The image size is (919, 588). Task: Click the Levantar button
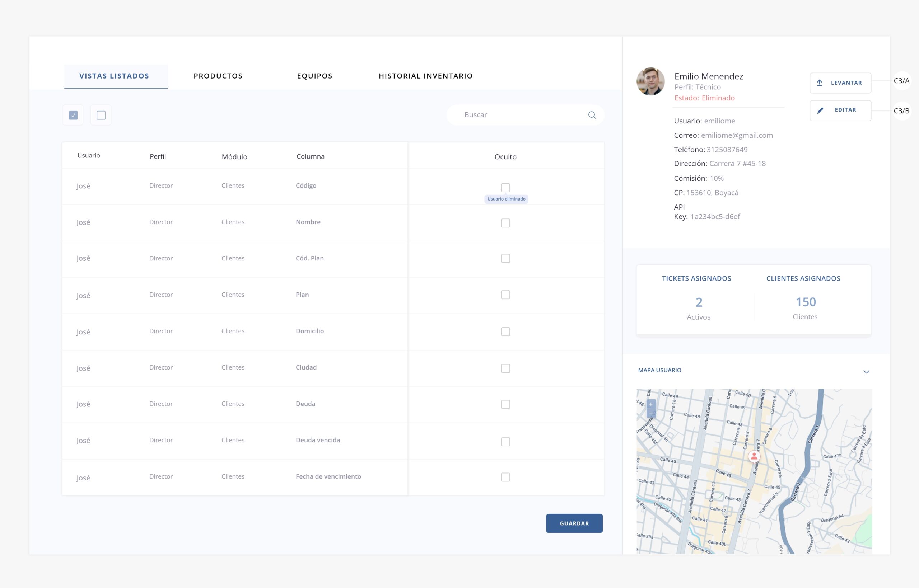pos(840,83)
